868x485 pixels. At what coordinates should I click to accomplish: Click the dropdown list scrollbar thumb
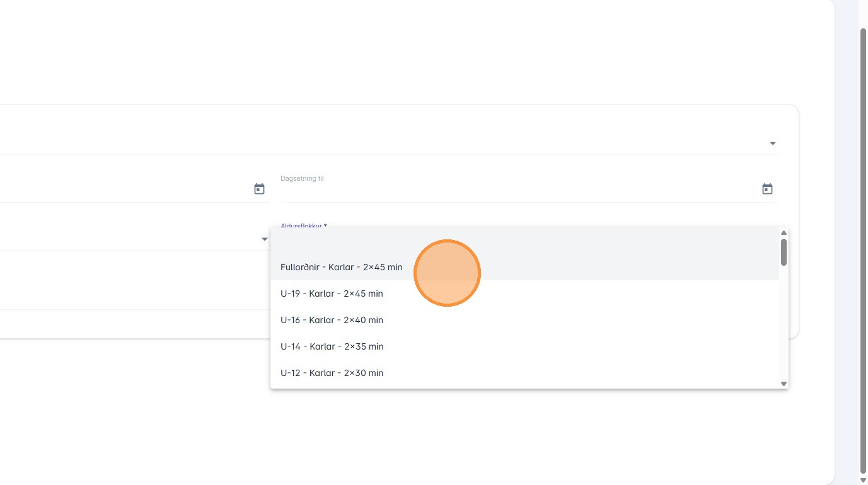click(x=784, y=252)
